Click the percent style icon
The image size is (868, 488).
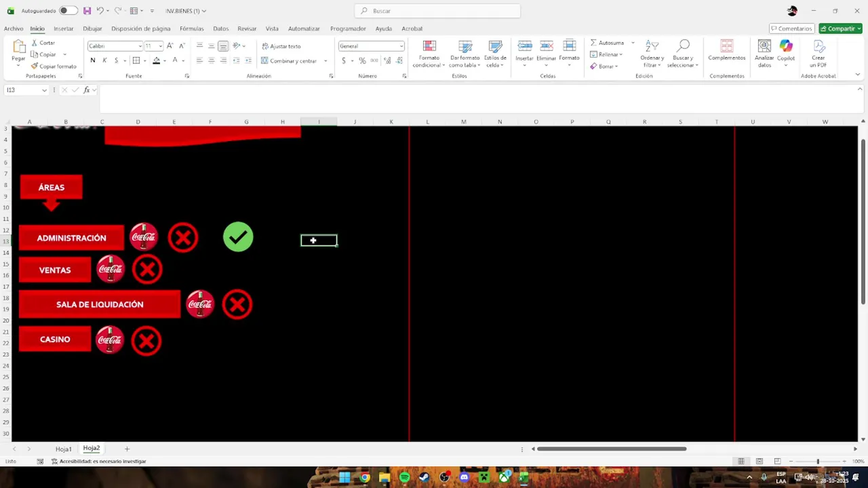click(362, 60)
